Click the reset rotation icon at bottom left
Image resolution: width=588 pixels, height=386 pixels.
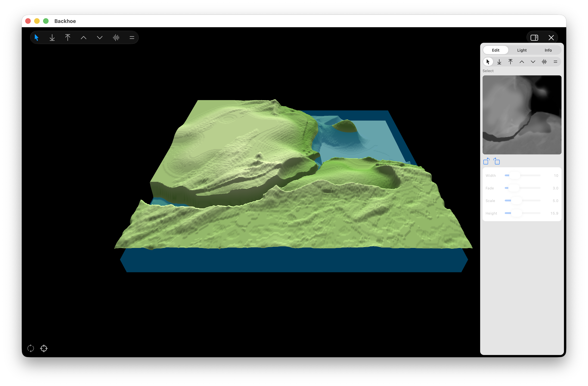point(31,348)
